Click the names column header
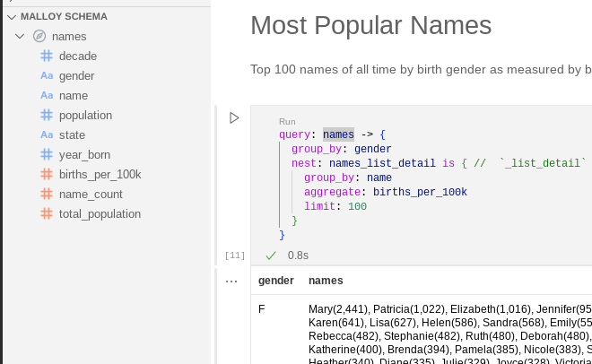The image size is (592, 364). pos(326,281)
